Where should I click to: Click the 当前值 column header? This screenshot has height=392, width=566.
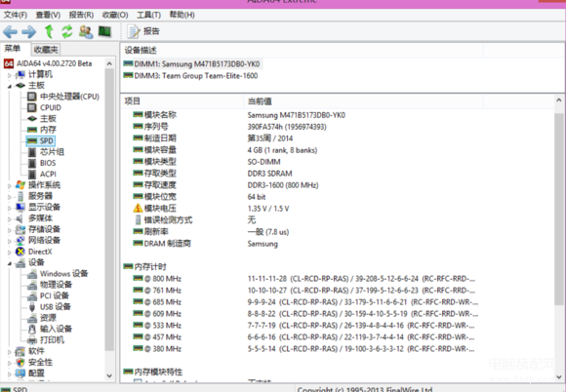click(x=260, y=101)
